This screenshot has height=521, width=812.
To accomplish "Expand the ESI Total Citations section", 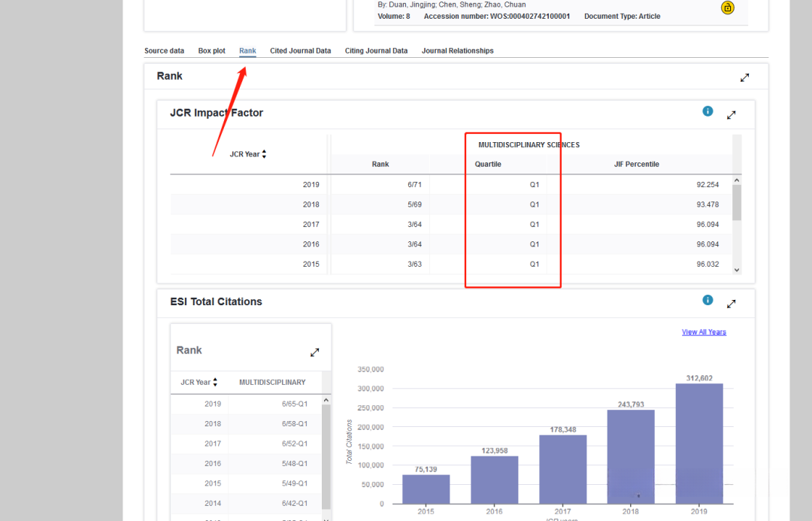I will (732, 304).
